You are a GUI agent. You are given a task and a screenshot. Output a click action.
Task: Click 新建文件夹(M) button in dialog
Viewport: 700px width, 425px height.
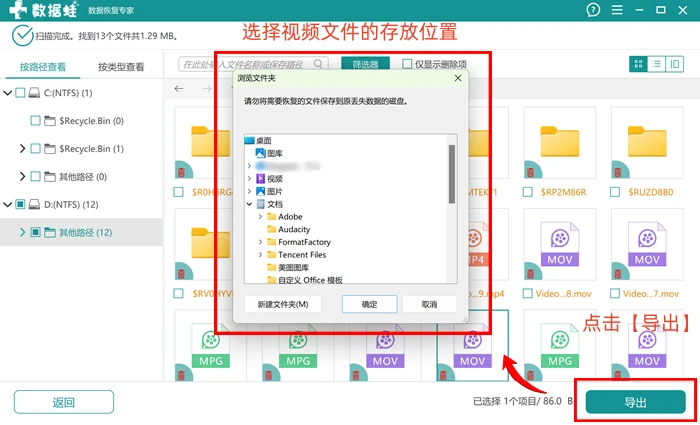click(283, 304)
